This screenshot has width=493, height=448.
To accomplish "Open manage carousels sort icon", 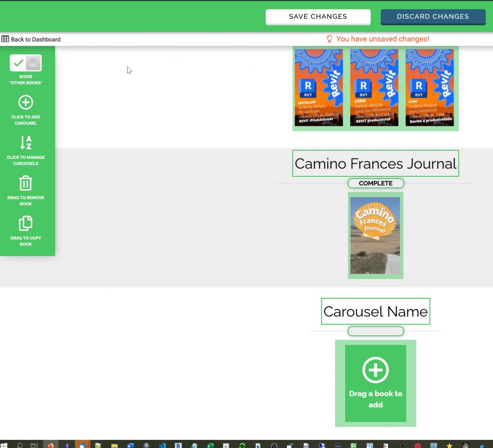I will [26, 143].
